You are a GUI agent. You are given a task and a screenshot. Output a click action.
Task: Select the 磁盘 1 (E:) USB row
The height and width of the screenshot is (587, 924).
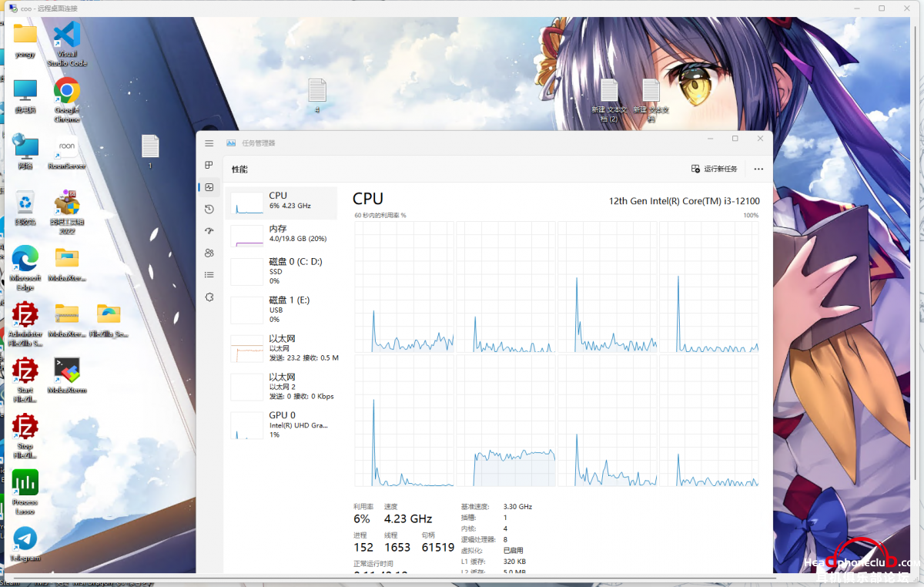(x=281, y=310)
